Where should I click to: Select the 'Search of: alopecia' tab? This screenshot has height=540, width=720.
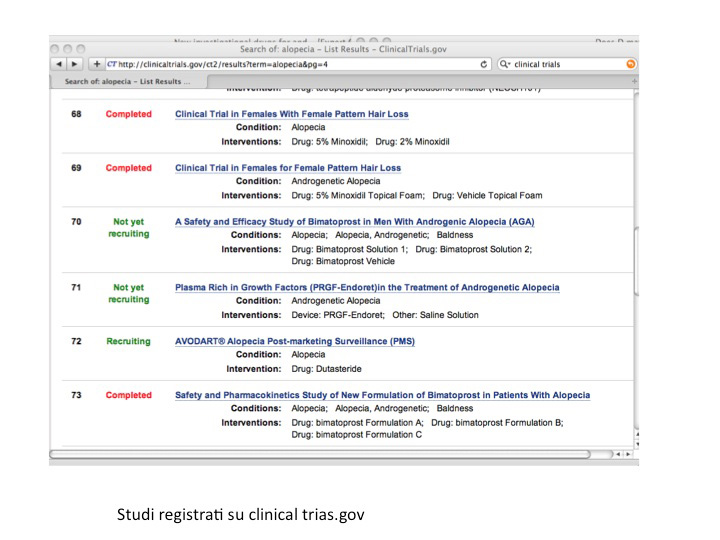128,82
